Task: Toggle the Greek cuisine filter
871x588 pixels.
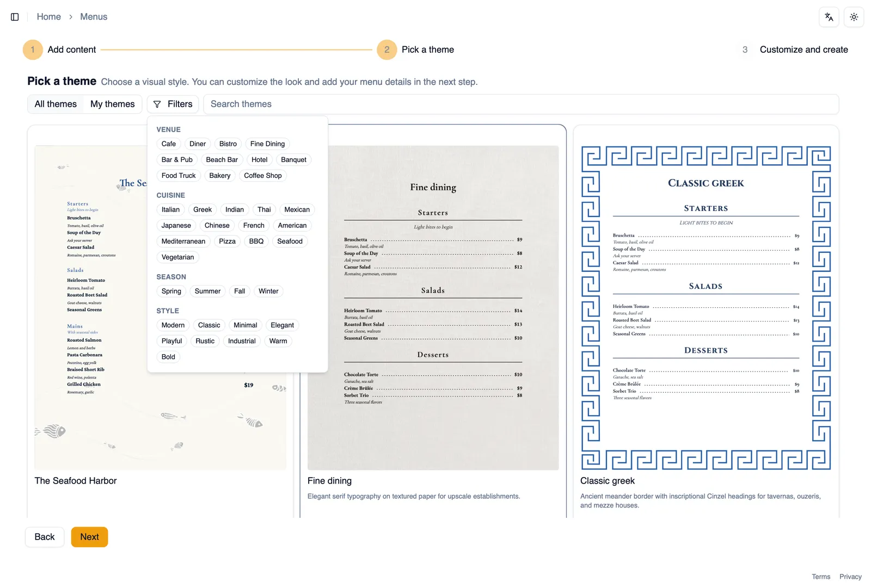Action: (203, 210)
